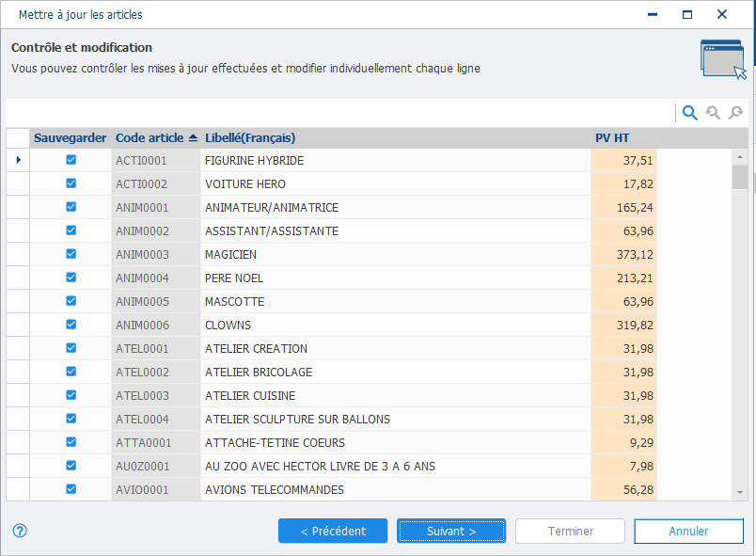Select the VOITURE HERO label cell
Viewport: 756px width, 556px height.
point(396,183)
